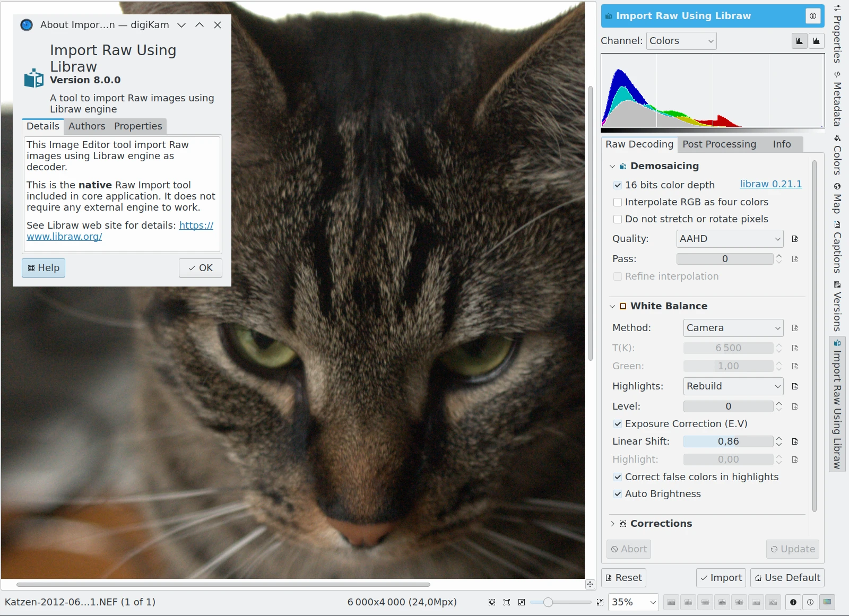The image size is (849, 616).
Task: Switch to the Post Processing tab
Action: [719, 144]
